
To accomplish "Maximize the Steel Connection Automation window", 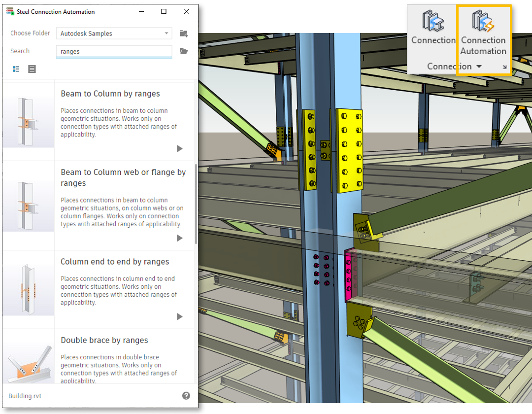I will pyautogui.click(x=164, y=11).
